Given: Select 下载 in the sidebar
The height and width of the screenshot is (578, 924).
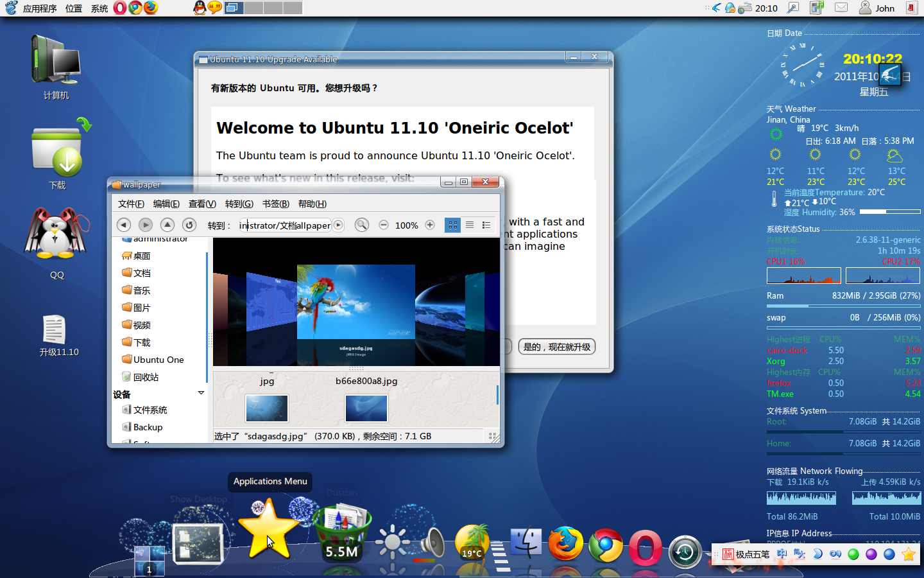Looking at the screenshot, I should [x=136, y=342].
